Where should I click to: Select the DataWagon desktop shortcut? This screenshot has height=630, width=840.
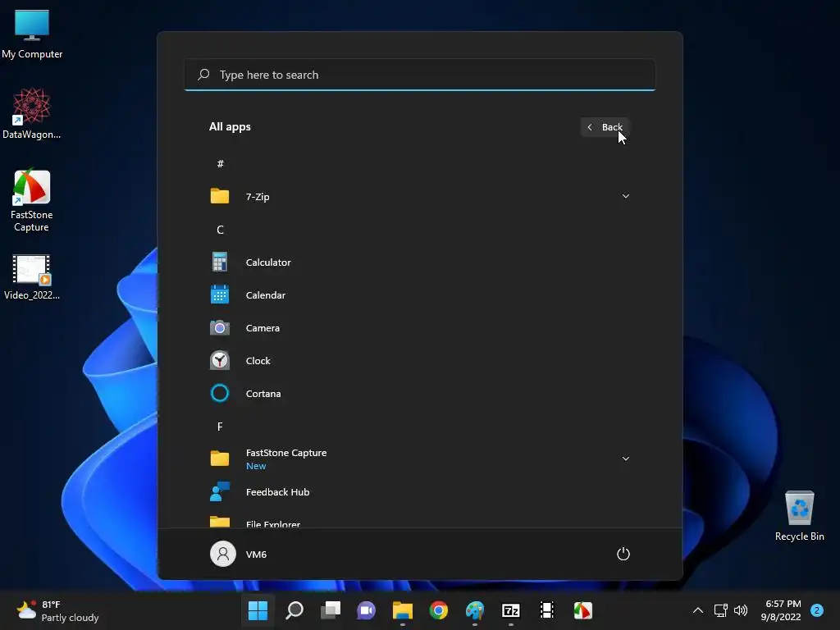click(x=32, y=114)
